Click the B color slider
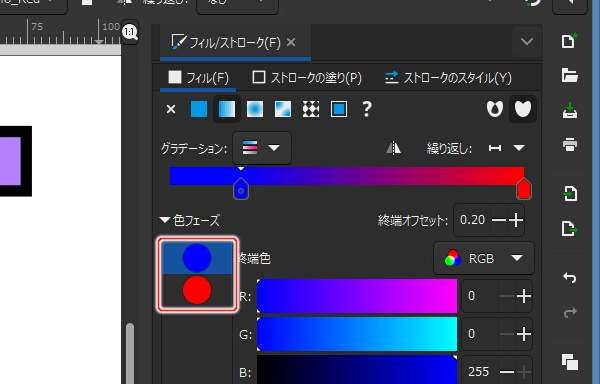The height and width of the screenshot is (384, 600). pos(357,370)
